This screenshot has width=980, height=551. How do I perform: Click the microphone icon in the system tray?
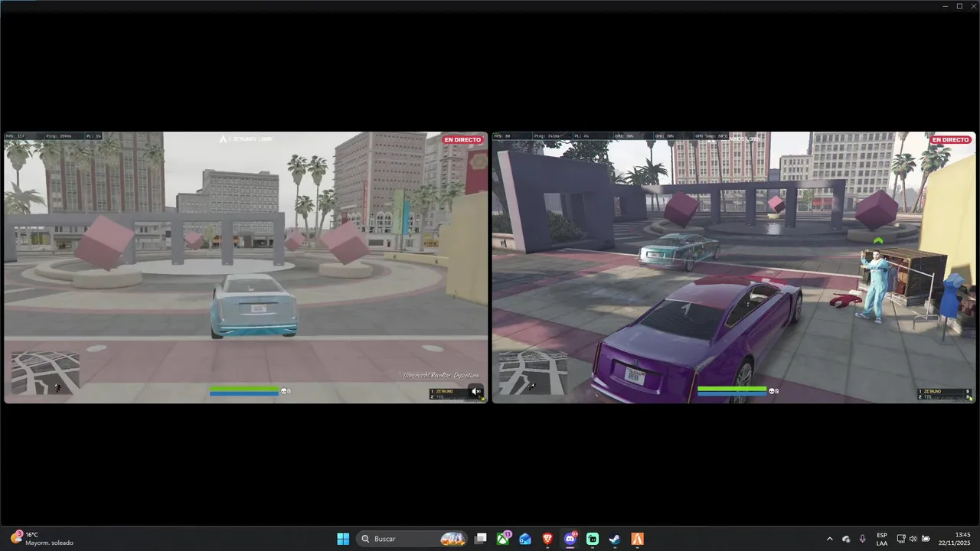click(x=863, y=539)
